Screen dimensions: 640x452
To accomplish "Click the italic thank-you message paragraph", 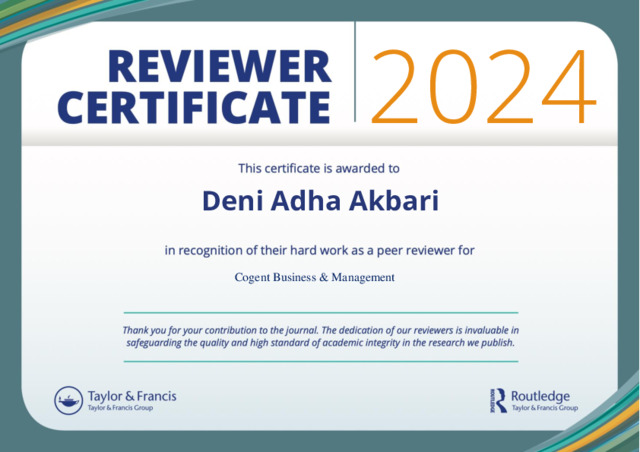I will pyautogui.click(x=320, y=336).
